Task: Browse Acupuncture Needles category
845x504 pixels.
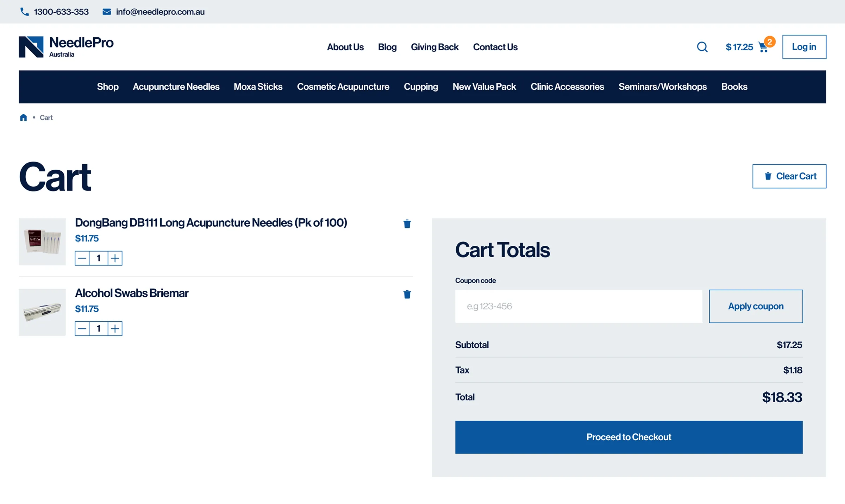Action: [x=176, y=87]
